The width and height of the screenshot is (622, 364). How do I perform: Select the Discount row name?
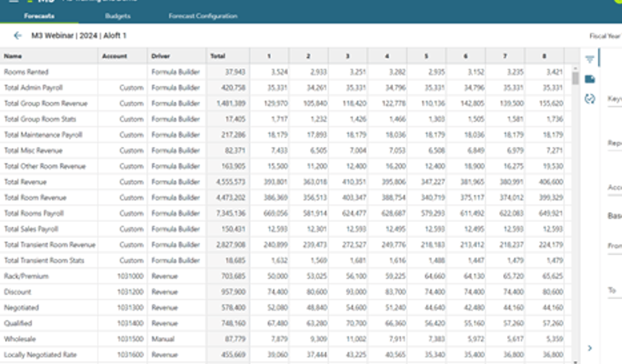pos(17,292)
